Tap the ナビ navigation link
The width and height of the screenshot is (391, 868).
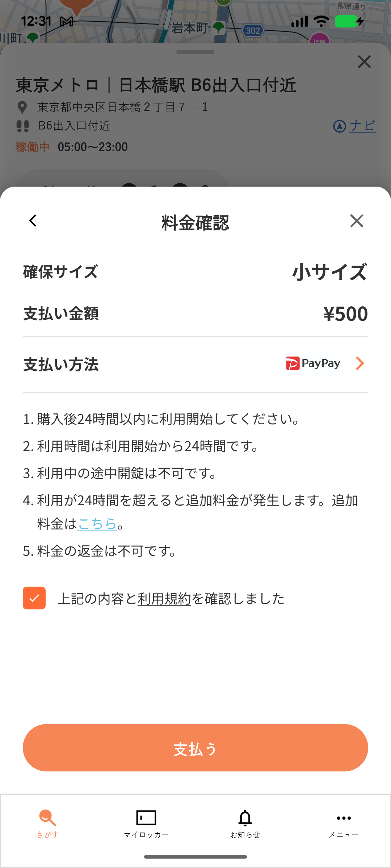click(x=362, y=126)
